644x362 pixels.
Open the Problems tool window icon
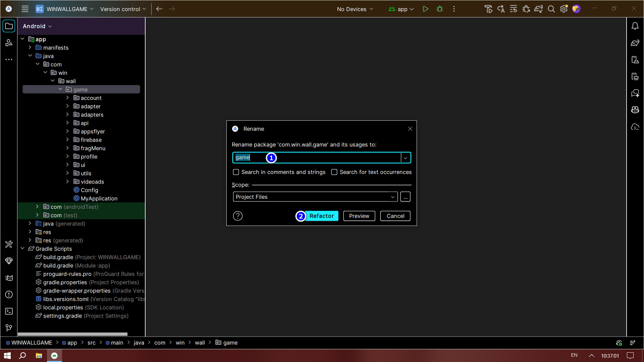coord(9,295)
